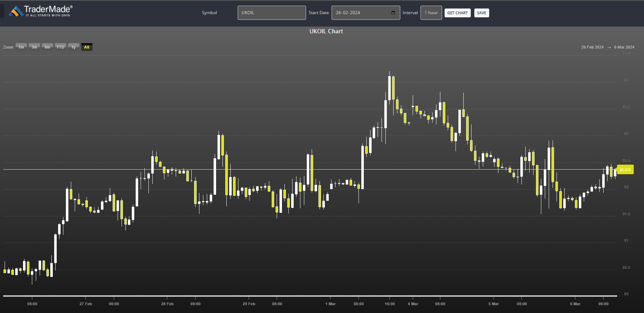Click the SAVE button

481,13
